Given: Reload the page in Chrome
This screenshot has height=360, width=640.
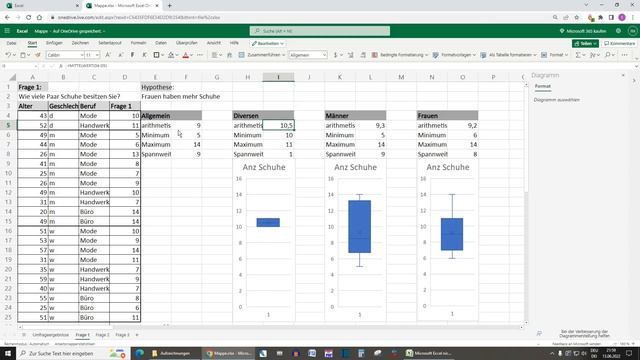Looking at the screenshot, I should click(x=29, y=18).
